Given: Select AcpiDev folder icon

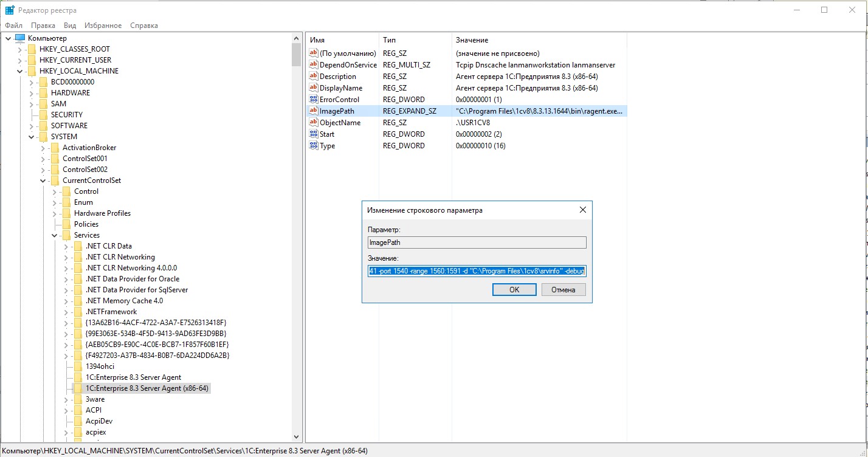Looking at the screenshot, I should [x=78, y=421].
